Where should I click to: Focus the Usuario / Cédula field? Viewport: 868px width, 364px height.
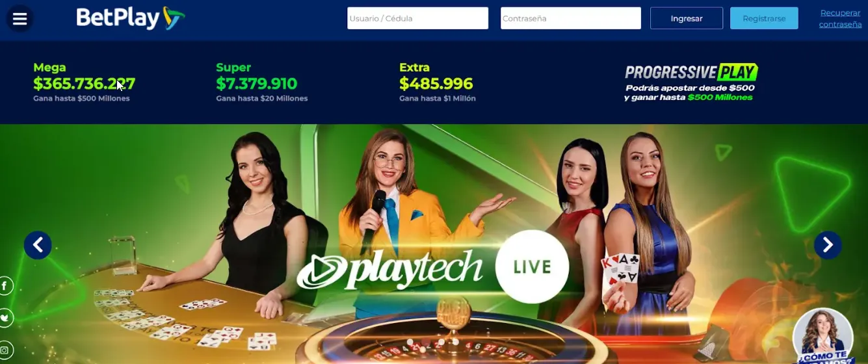[x=417, y=18]
